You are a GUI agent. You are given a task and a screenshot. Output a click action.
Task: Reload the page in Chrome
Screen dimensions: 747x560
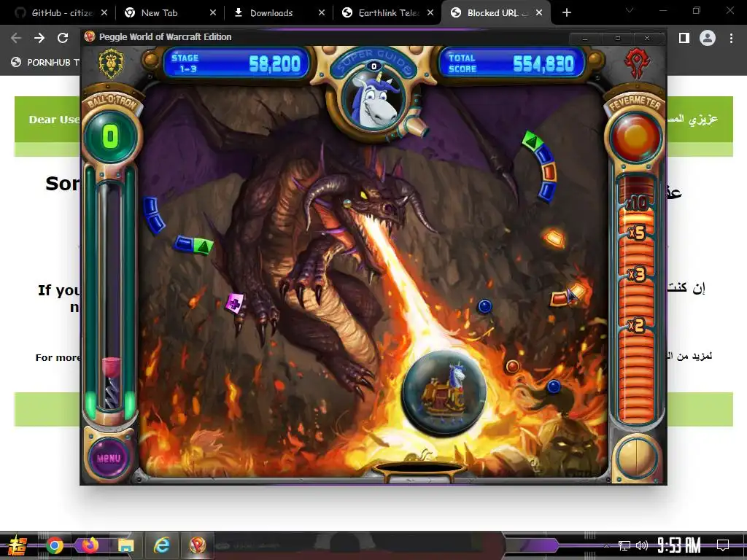tap(63, 38)
